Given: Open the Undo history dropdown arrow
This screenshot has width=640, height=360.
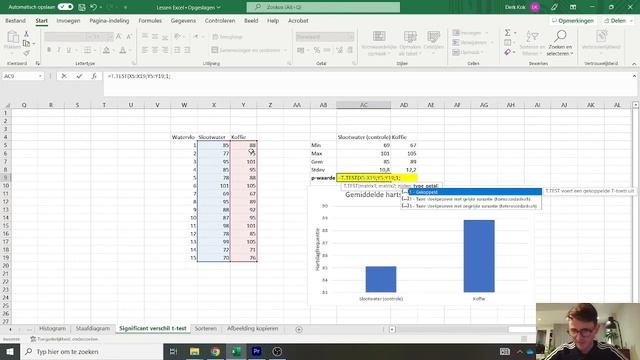Looking at the screenshot, I should click(x=101, y=7).
